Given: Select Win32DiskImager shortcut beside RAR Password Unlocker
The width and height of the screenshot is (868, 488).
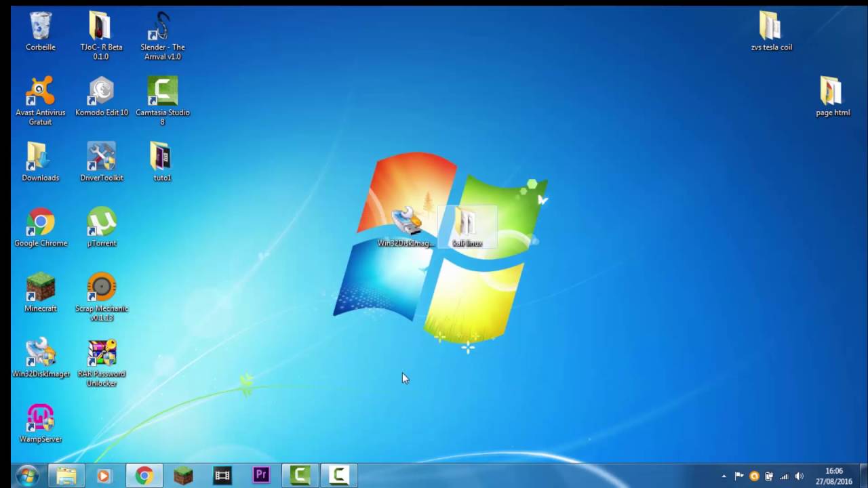Looking at the screenshot, I should (x=41, y=357).
